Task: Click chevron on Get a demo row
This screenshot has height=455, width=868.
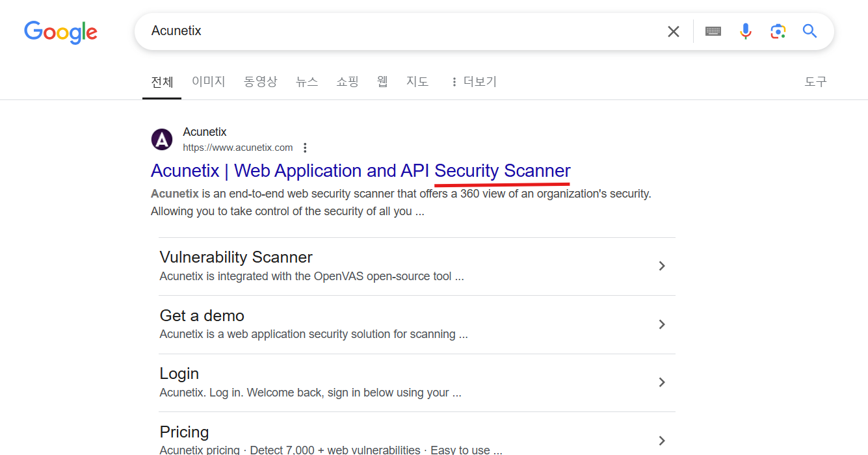Action: pos(662,324)
